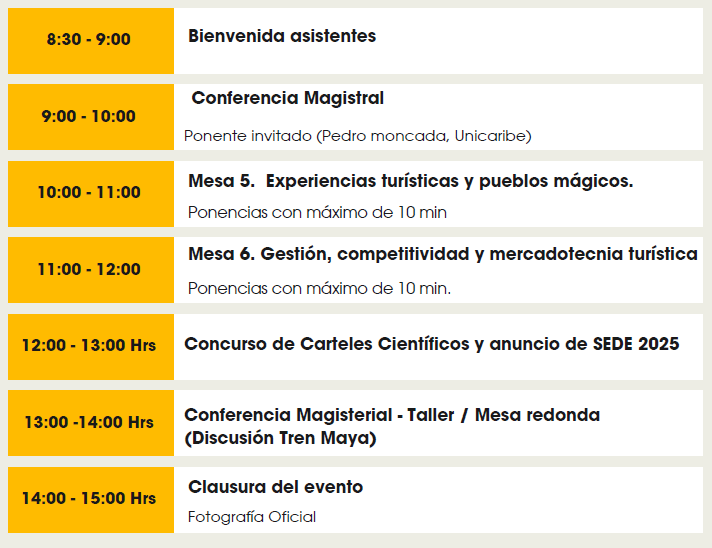
Task: Click the 14:00 - 15:00 Hrs cell
Action: 91,500
